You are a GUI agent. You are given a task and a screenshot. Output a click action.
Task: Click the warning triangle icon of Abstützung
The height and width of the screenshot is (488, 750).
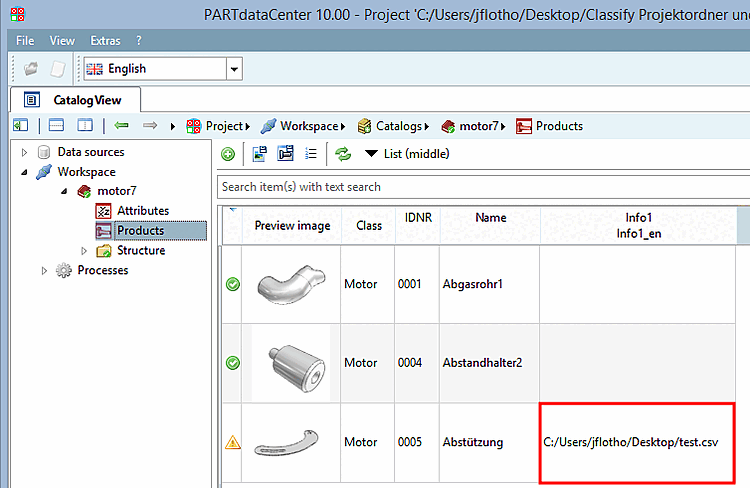pos(233,442)
